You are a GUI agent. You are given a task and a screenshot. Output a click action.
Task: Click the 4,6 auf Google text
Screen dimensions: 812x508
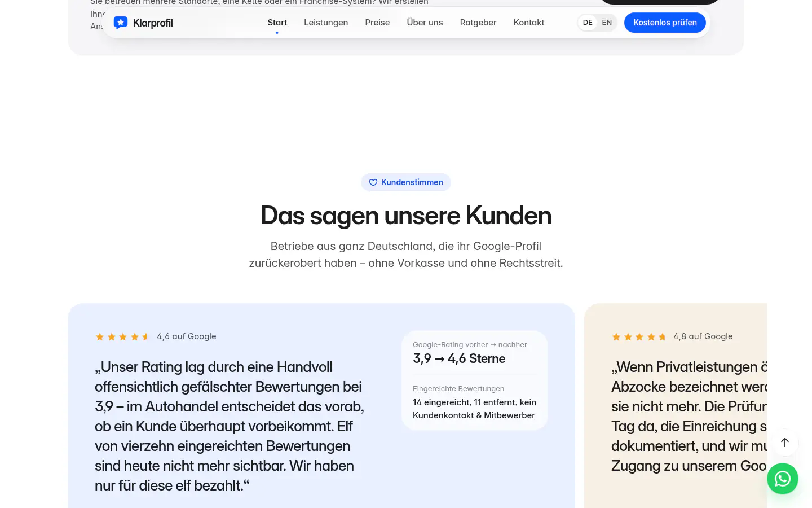[187, 336]
